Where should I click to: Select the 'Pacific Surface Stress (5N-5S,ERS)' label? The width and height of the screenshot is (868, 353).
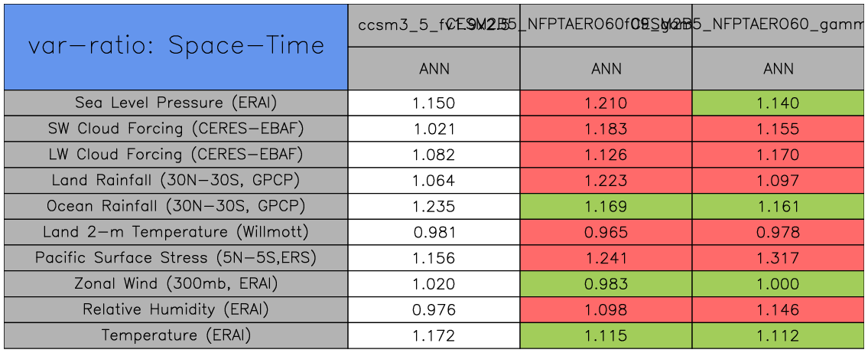[x=176, y=258]
